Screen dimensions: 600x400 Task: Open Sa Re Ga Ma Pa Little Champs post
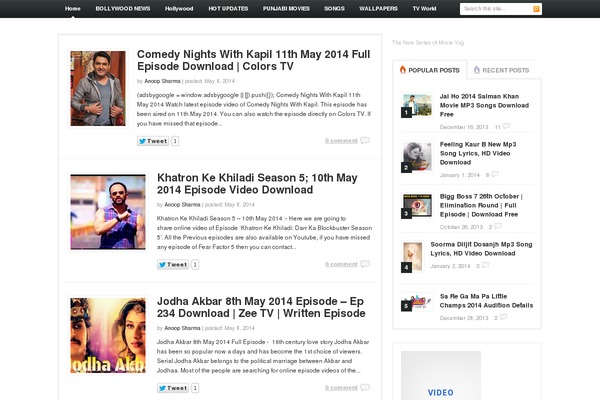[x=486, y=301]
